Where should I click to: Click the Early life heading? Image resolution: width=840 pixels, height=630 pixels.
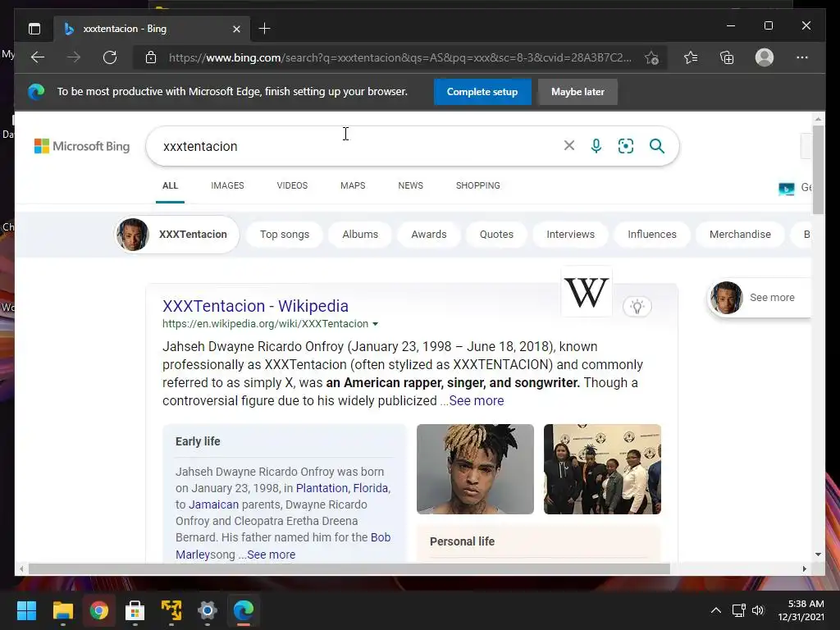point(198,441)
